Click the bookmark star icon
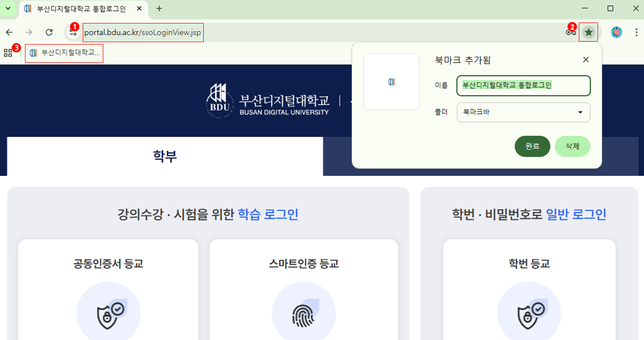 pos(589,32)
